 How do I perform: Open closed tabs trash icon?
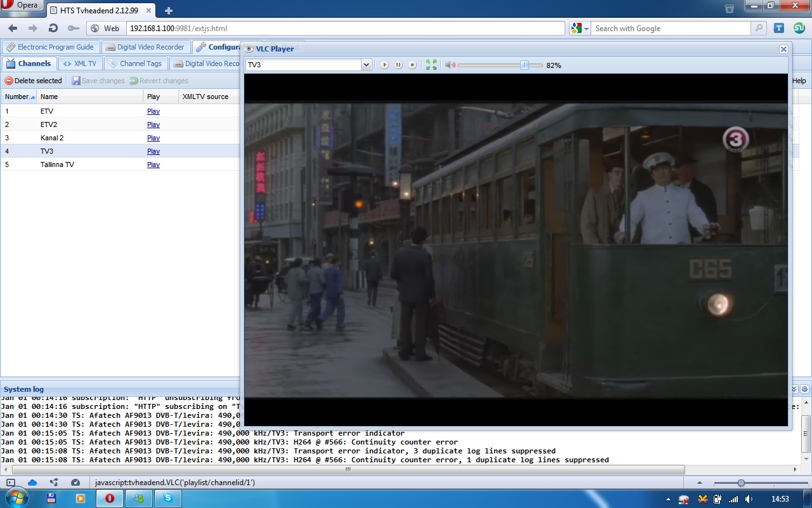click(x=730, y=9)
